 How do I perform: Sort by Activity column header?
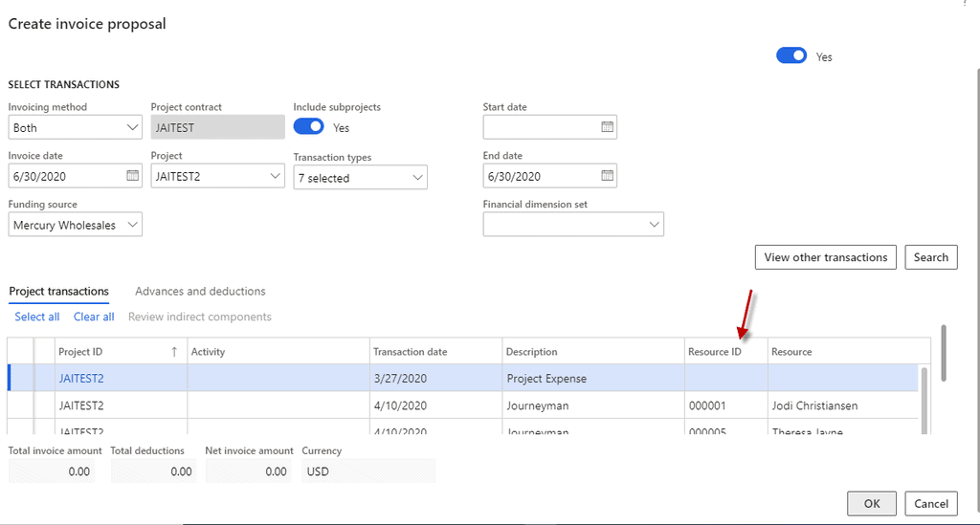tap(278, 352)
